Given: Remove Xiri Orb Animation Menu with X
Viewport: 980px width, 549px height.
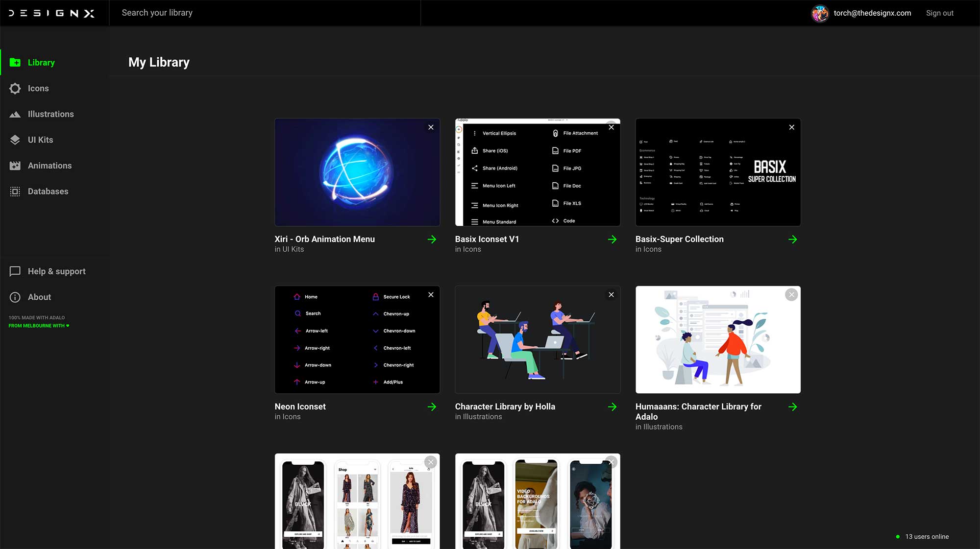Looking at the screenshot, I should [x=431, y=127].
